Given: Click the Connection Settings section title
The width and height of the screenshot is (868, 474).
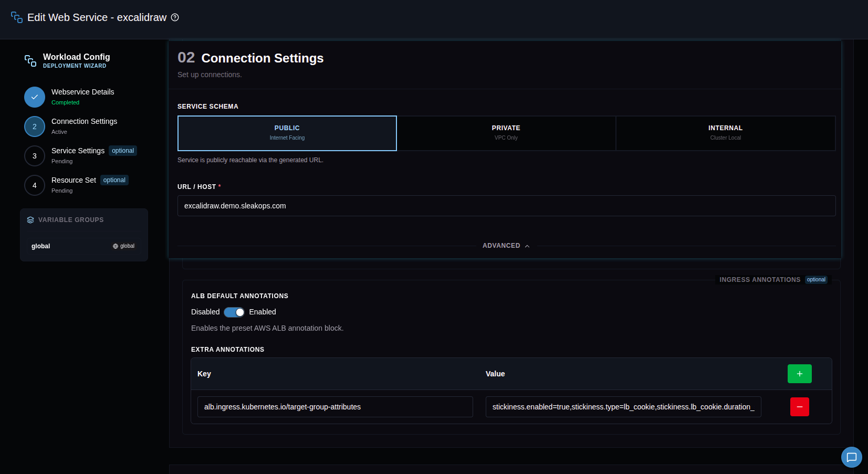Looking at the screenshot, I should pyautogui.click(x=263, y=58).
